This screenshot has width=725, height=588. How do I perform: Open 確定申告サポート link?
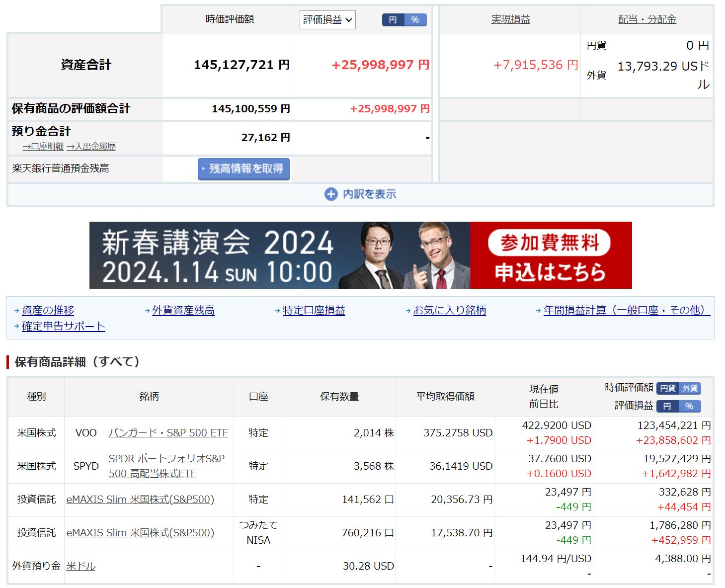[x=63, y=326]
